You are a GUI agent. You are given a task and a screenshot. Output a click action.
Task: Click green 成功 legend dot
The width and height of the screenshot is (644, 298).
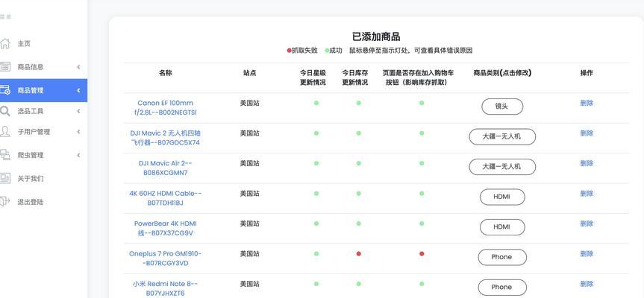pos(327,51)
